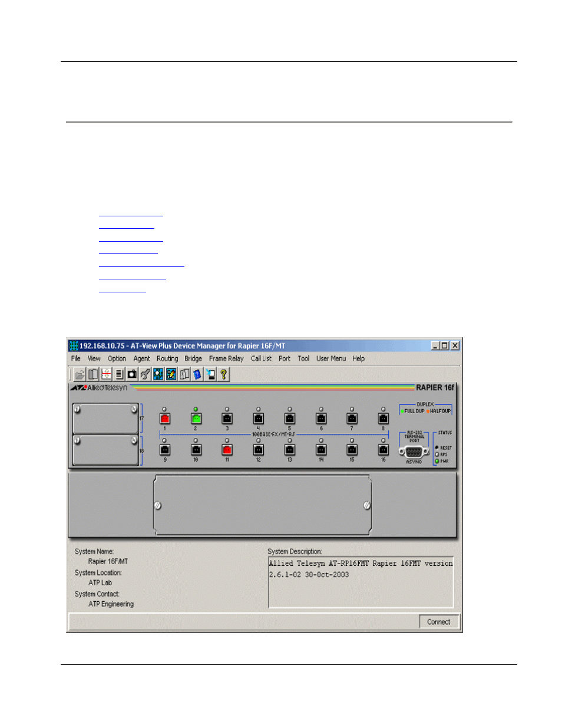Click the red crosshair grid toolbar icon
Screen dimensions: 562x728
pyautogui.click(x=106, y=374)
